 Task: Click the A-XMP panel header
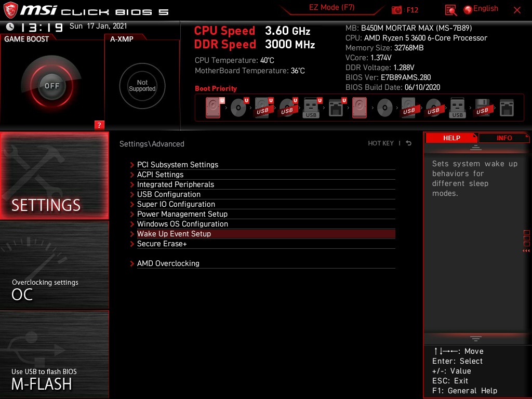coord(122,39)
